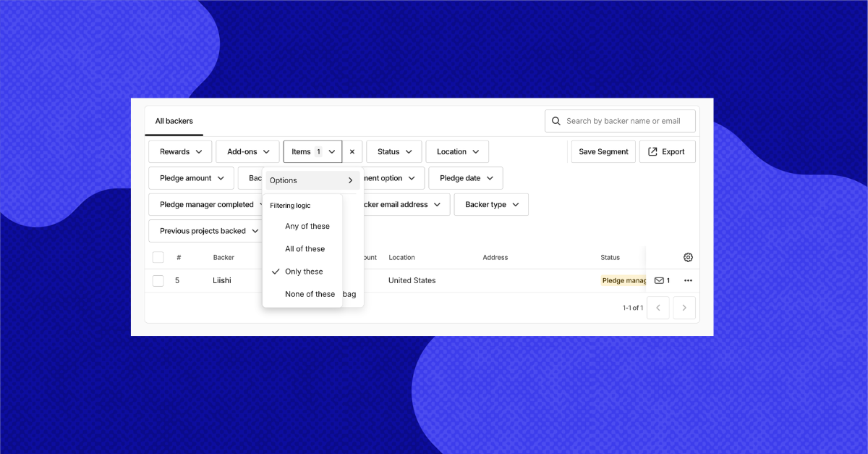The width and height of the screenshot is (868, 454).
Task: Go to the next page arrow
Action: click(x=684, y=308)
